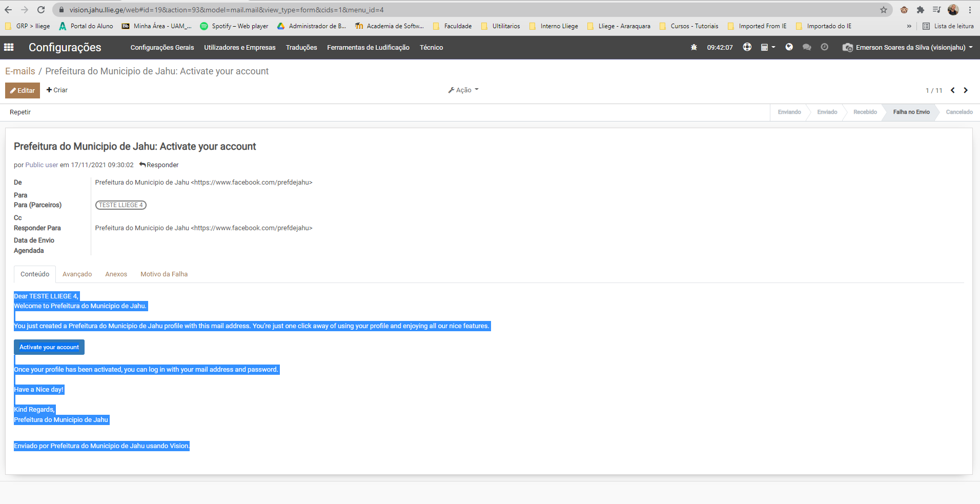Click the lifebuoy support icon

point(747,47)
